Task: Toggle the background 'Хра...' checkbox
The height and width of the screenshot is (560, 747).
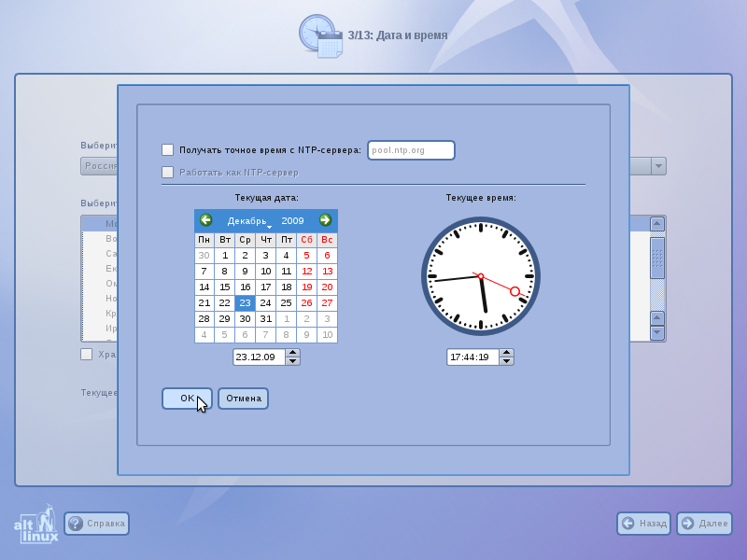Action: [x=86, y=355]
